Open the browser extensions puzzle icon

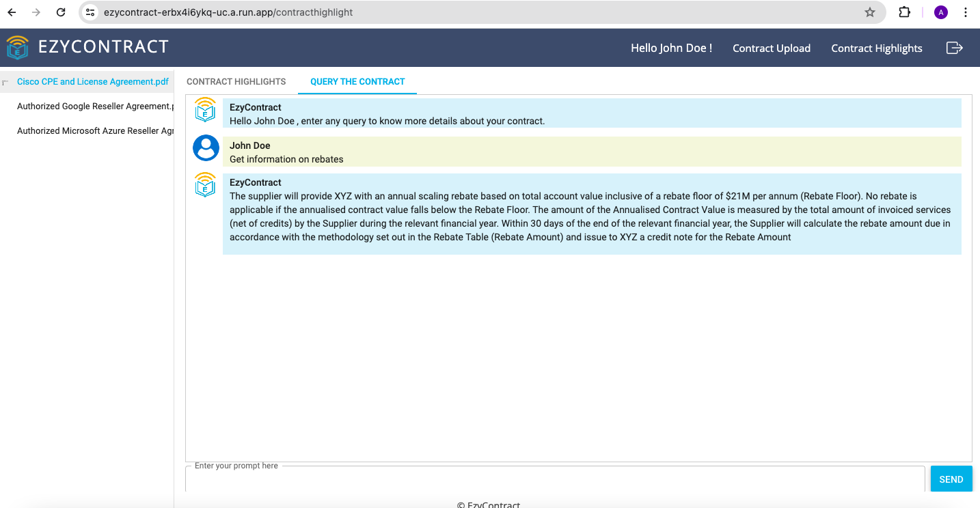pyautogui.click(x=904, y=12)
